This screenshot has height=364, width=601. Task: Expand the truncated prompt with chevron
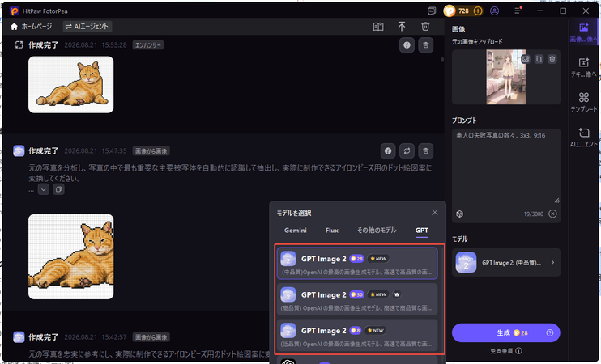43,189
